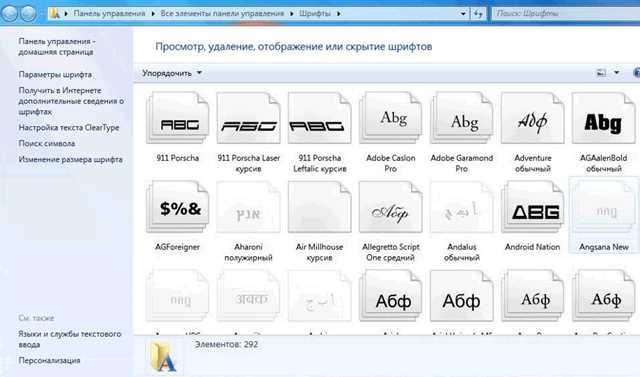This screenshot has height=377, width=640.
Task: Select the Air Millhouse курсив font icon
Action: click(320, 208)
